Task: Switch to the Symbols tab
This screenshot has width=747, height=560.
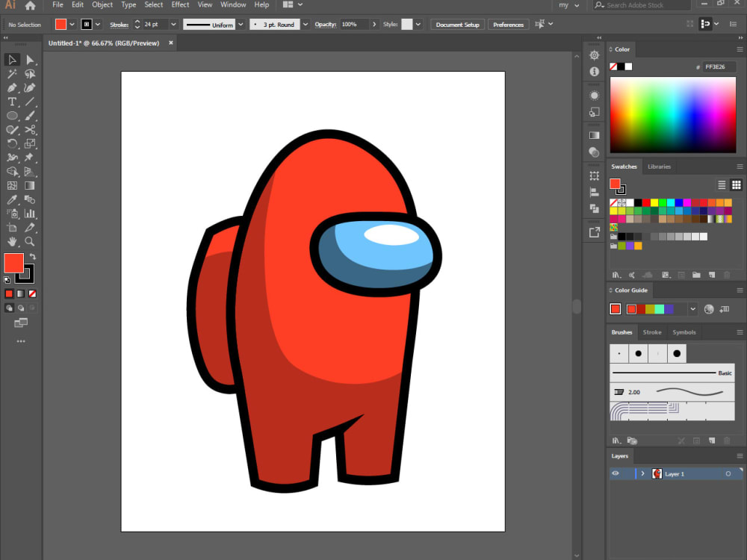Action: click(684, 332)
